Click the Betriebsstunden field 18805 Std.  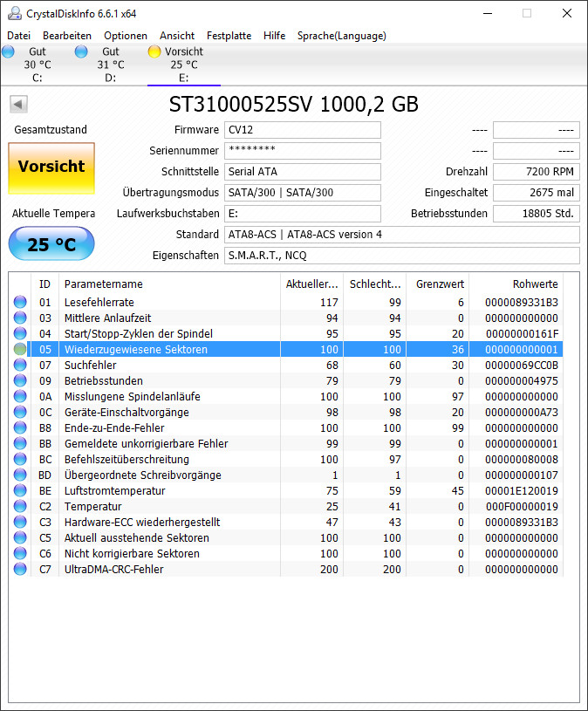(x=537, y=214)
